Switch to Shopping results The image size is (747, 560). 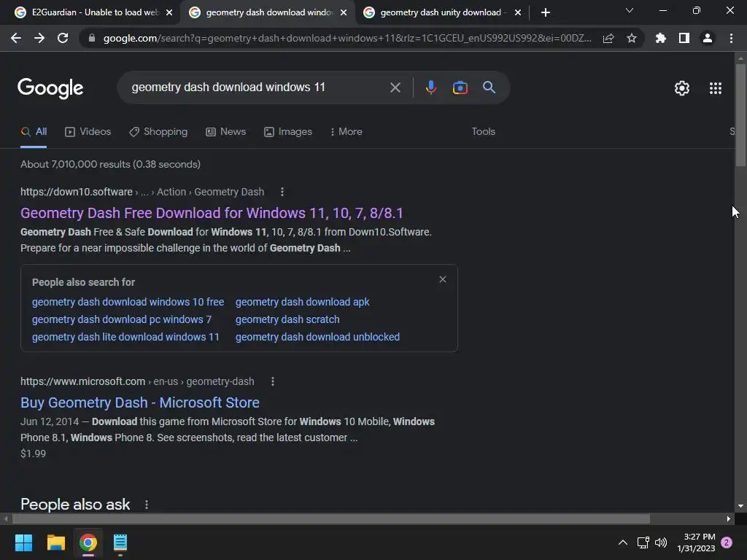pyautogui.click(x=158, y=132)
